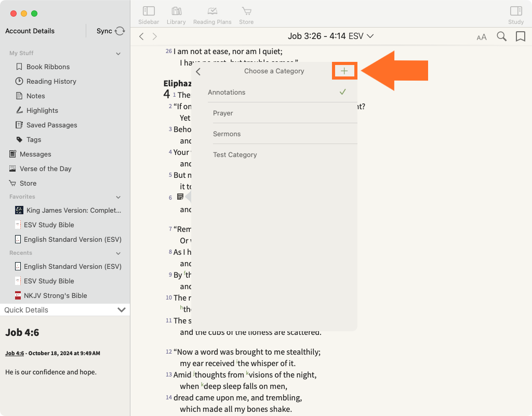Image resolution: width=532 pixels, height=416 pixels.
Task: Select the Annotations category
Action: coord(227,92)
